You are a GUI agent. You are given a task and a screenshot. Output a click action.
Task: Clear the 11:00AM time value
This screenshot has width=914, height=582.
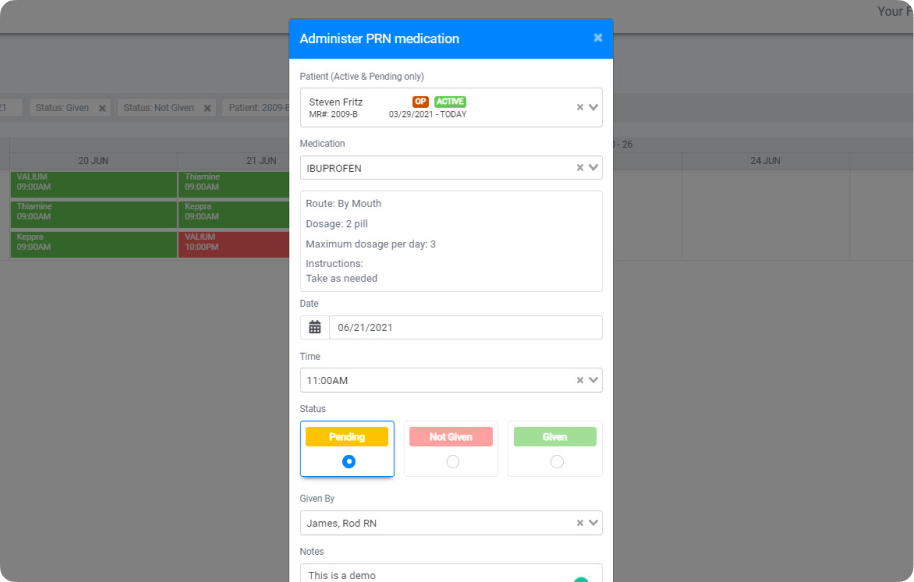point(580,380)
